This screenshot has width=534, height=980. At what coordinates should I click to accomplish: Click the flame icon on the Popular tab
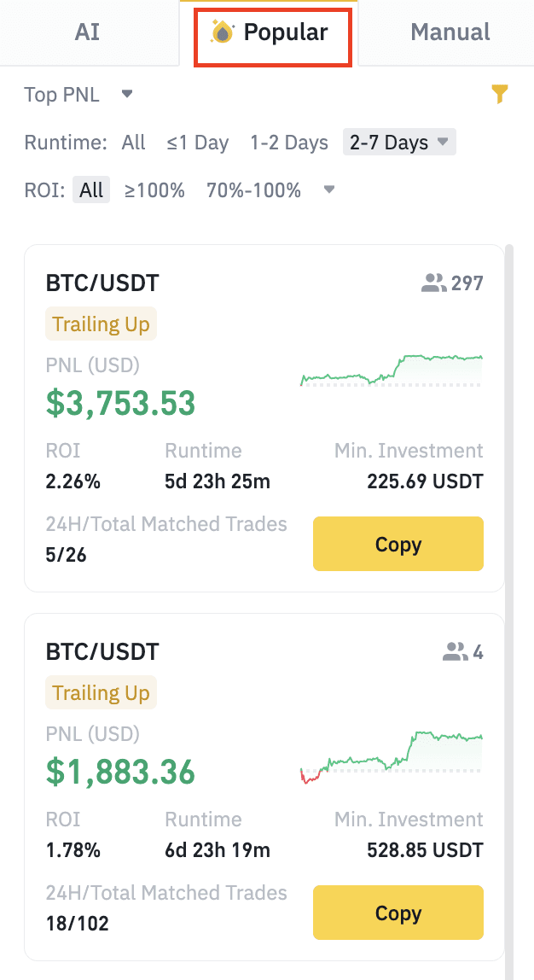click(223, 32)
